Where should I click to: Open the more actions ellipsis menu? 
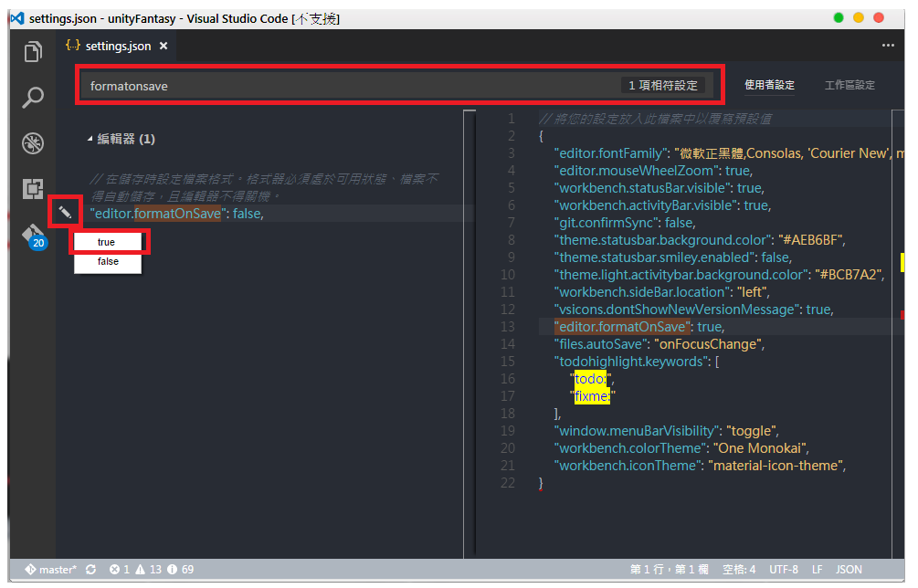[x=888, y=46]
